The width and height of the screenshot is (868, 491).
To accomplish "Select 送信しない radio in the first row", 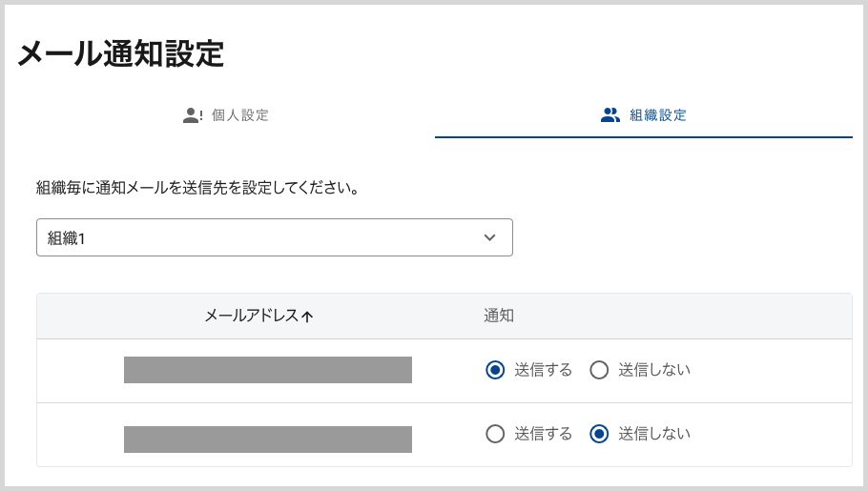I will coord(599,370).
